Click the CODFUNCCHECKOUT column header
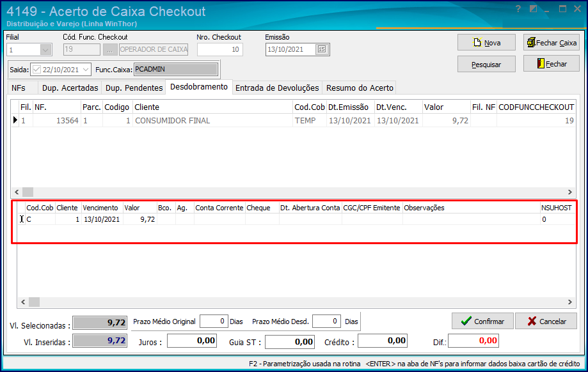This screenshot has height=372, width=588. (536, 107)
